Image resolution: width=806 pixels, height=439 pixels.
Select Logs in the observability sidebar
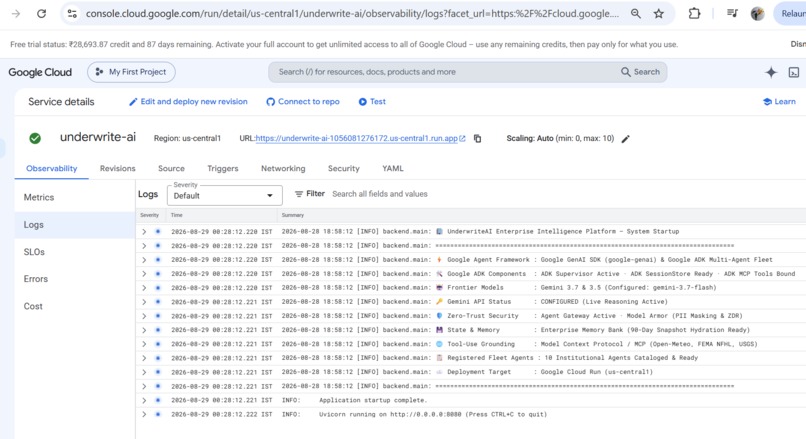point(75,225)
